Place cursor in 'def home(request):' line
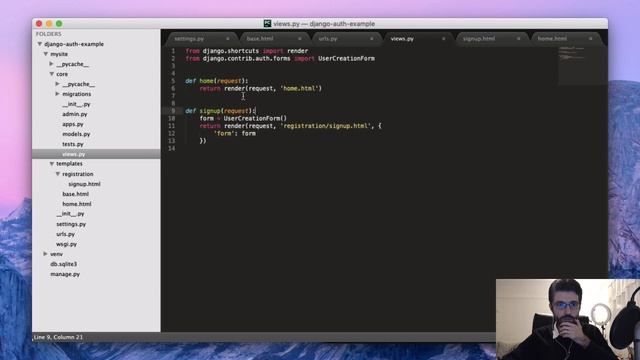The width and height of the screenshot is (640, 360). pyautogui.click(x=216, y=81)
